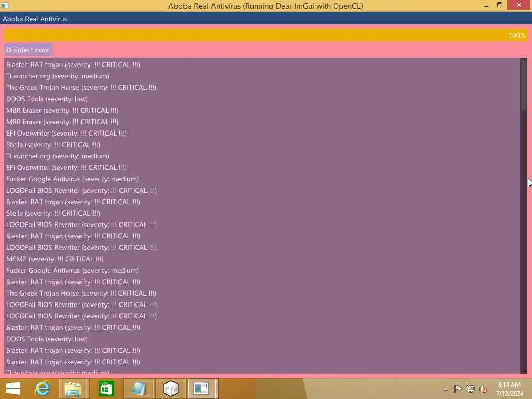Select the Greek Trojan Horse row above DDOS Tools

coord(81,87)
